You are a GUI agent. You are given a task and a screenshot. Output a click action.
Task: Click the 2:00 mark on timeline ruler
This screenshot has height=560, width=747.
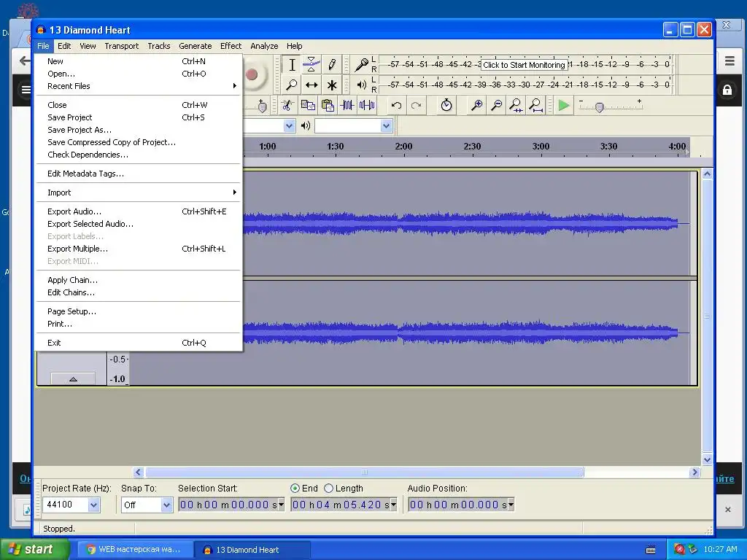pos(403,147)
